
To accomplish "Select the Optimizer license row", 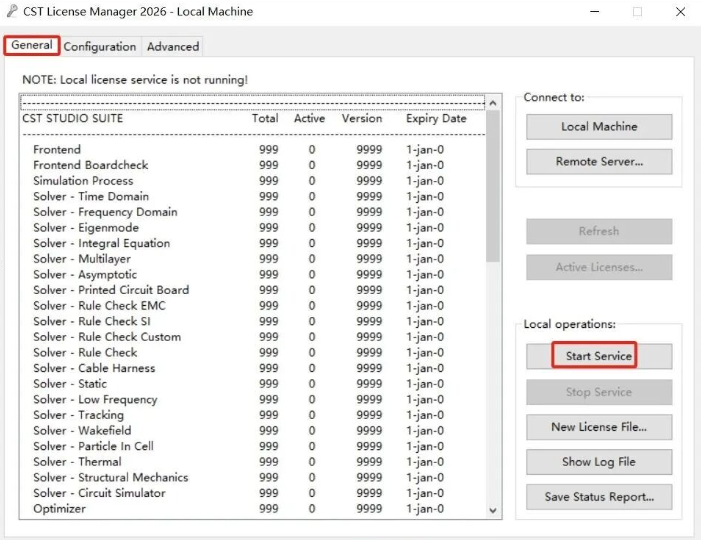I will (59, 509).
